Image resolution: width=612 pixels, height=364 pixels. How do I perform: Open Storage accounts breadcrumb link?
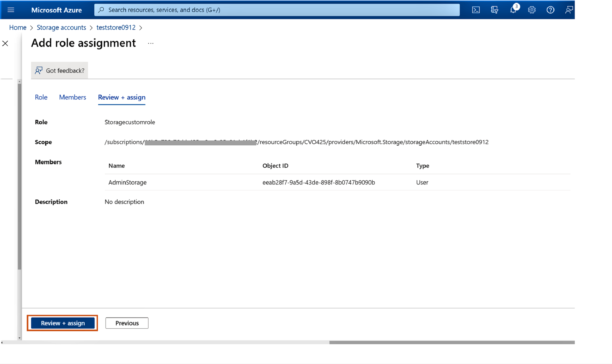61,27
